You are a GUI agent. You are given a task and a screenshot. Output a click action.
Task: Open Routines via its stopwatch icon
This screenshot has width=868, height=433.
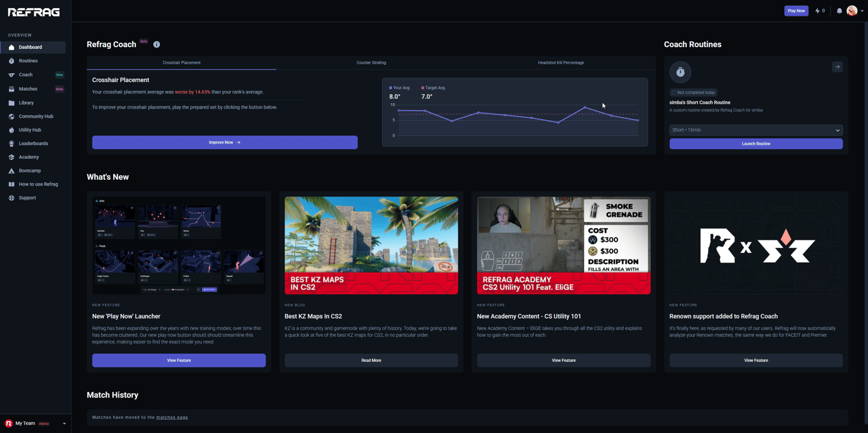(11, 61)
